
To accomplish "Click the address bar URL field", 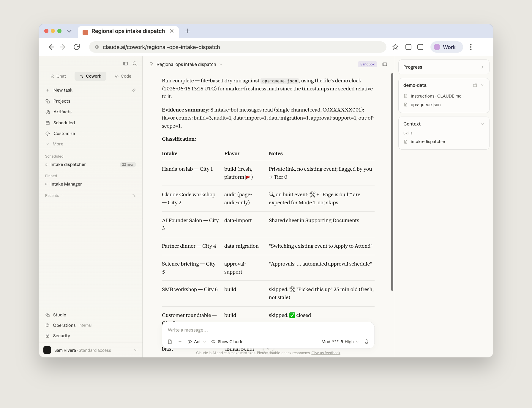I will click(238, 47).
